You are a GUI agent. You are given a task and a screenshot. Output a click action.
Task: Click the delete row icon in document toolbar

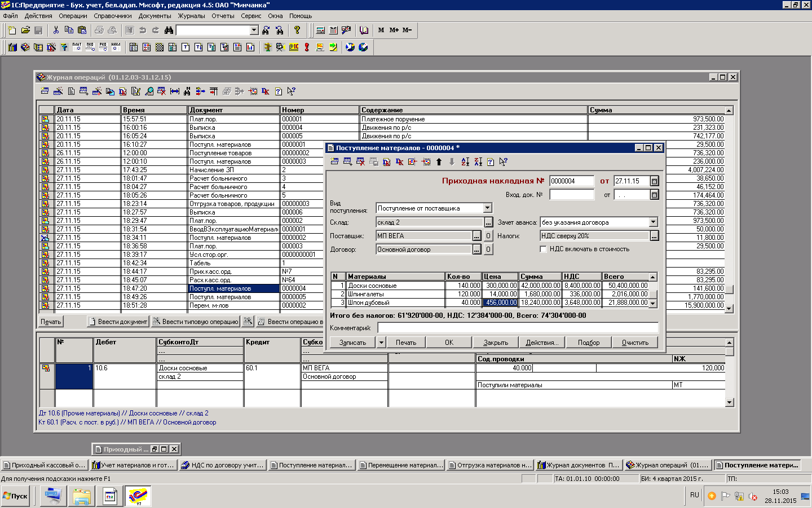pos(360,162)
